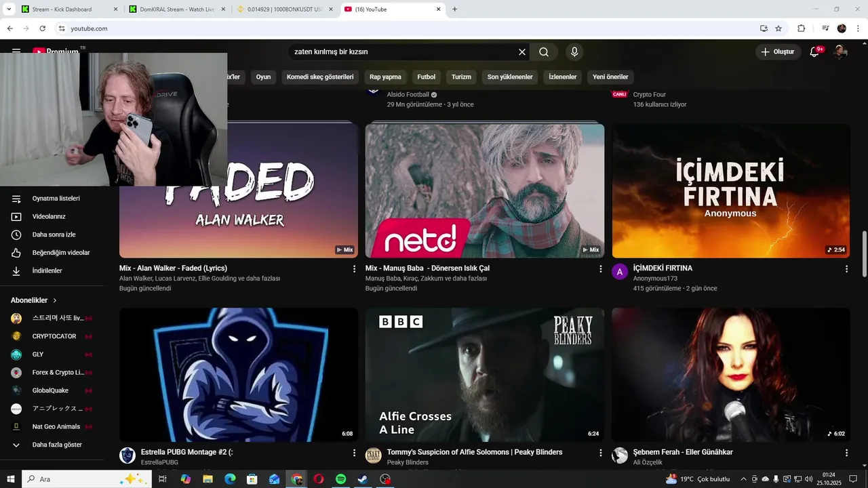Image resolution: width=868 pixels, height=488 pixels.
Task: Play the İÇİMDEKİ FIRTINA thumbnail
Action: tap(731, 191)
